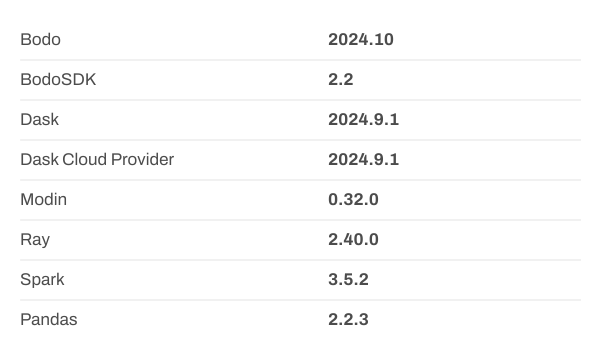
Task: Click the Bodo version 2024.10
Action: [361, 39]
